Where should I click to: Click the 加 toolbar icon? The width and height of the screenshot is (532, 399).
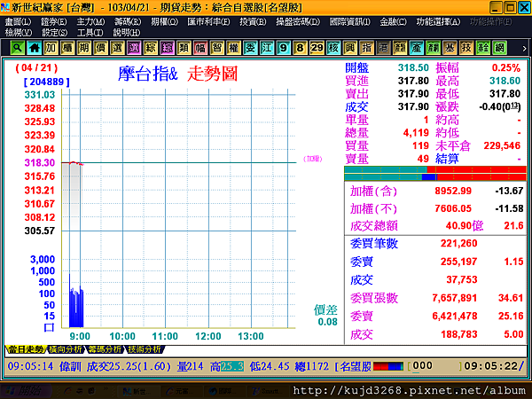pyautogui.click(x=51, y=48)
